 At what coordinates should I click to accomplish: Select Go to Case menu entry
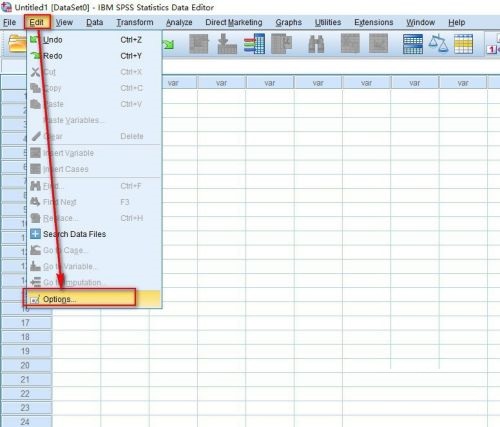pyautogui.click(x=95, y=250)
